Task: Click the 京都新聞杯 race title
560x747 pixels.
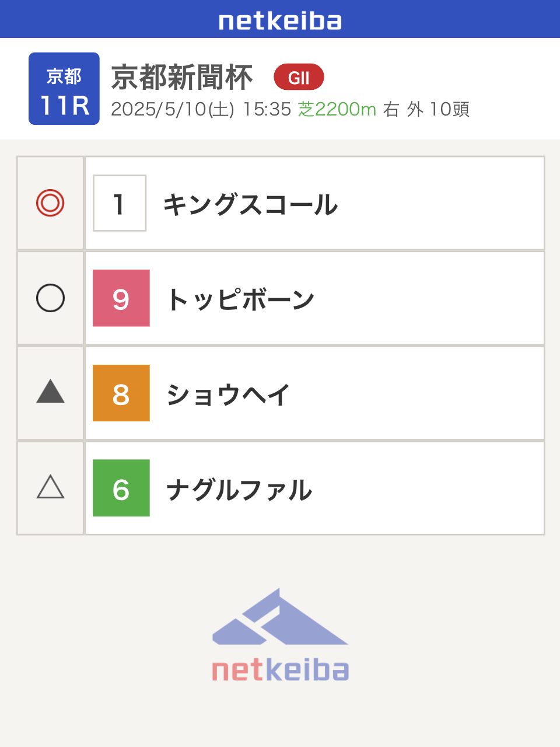Action: pos(182,77)
